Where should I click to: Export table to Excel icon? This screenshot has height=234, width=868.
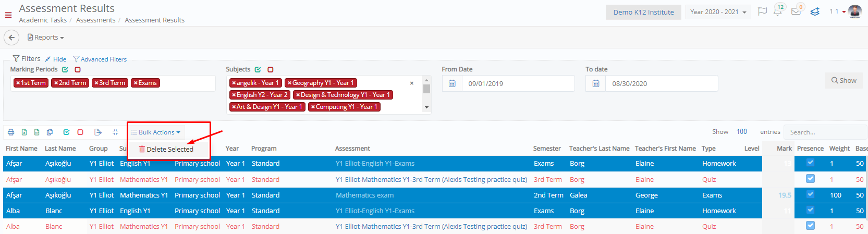24,132
